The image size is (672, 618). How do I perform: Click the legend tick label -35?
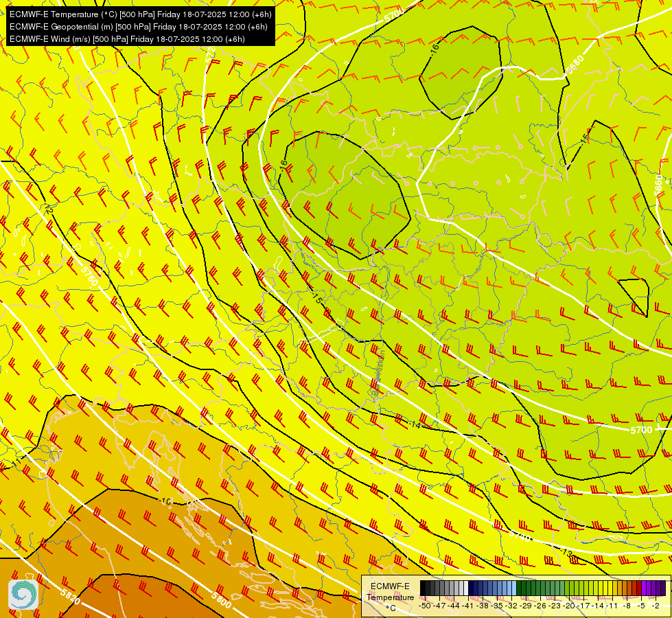(497, 606)
